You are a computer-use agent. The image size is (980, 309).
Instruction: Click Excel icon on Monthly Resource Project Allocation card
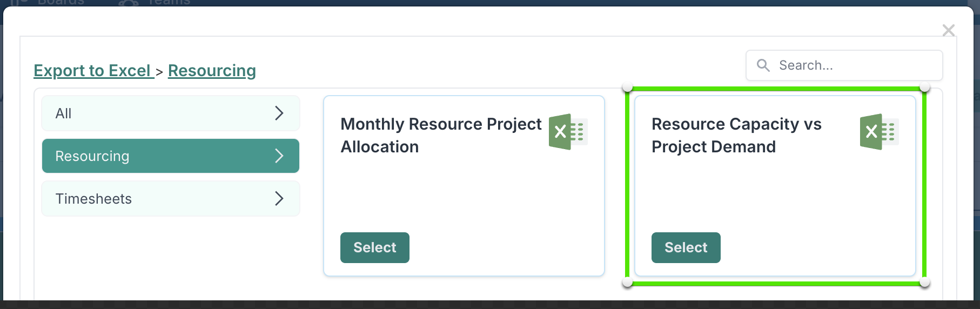point(568,132)
